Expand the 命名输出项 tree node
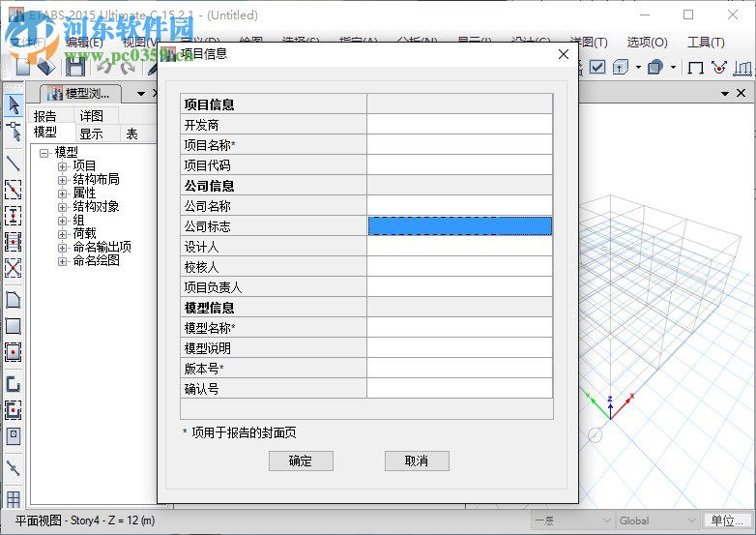Image resolution: width=756 pixels, height=535 pixels. pos(62,248)
